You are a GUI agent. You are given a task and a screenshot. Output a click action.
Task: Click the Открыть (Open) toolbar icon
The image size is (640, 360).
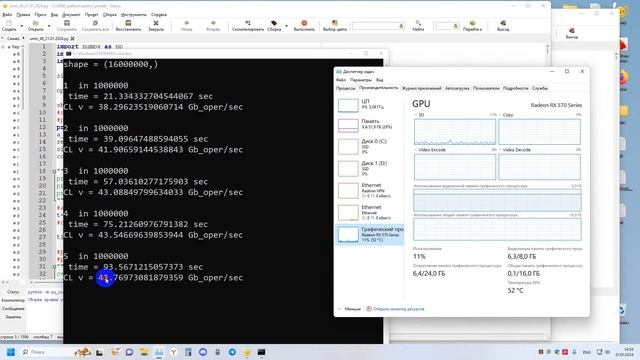(x=36, y=26)
